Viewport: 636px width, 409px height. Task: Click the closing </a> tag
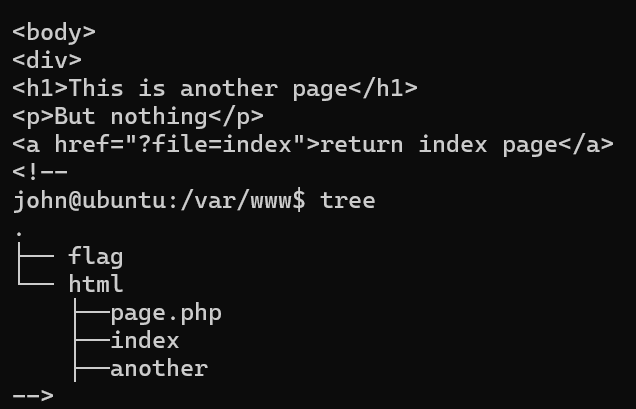[x=585, y=144]
